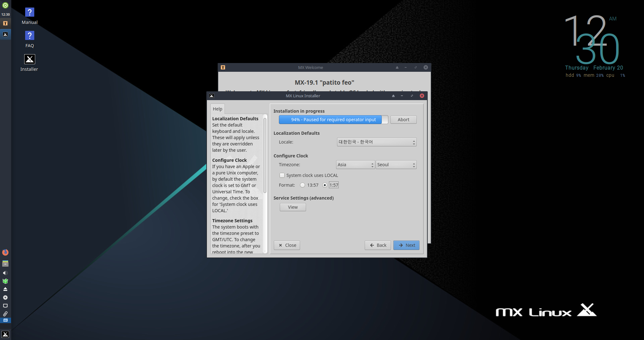Viewport: 644px width, 340px height.
Task: Open the Locale dropdown
Action: click(x=377, y=142)
